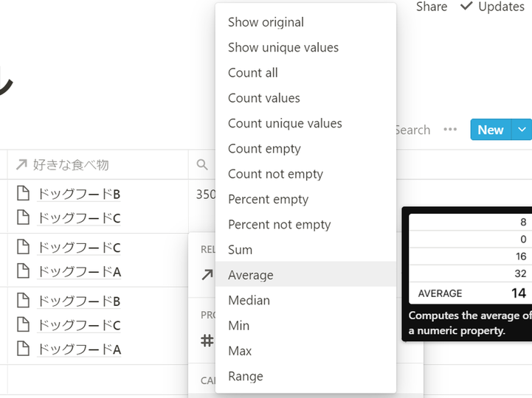Click page icon of first-row ドッグフードB
The height and width of the screenshot is (398, 532).
click(23, 193)
